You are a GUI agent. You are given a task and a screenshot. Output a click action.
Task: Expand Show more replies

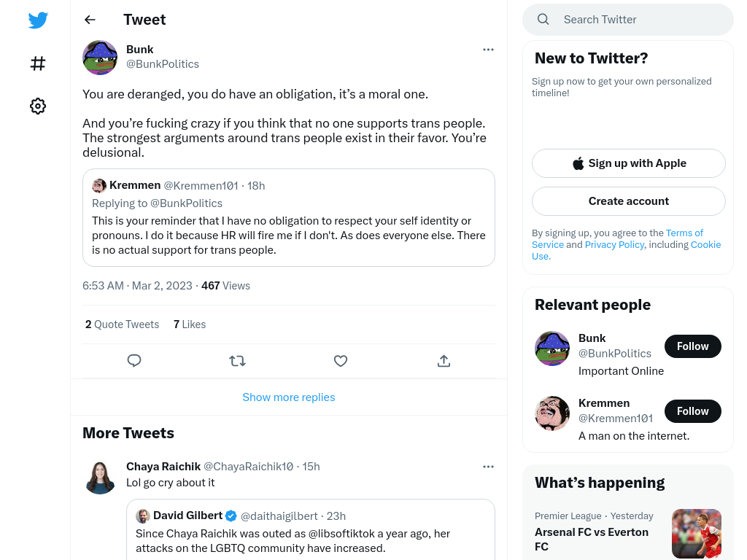(289, 397)
